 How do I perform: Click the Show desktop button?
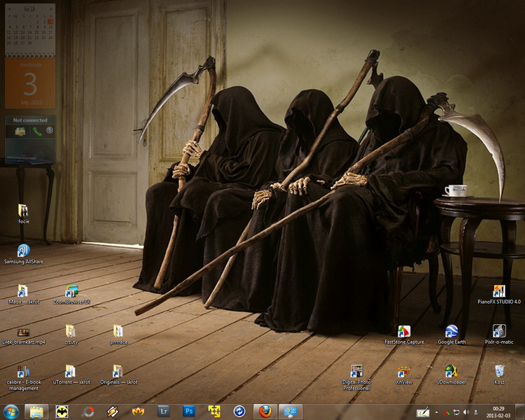click(x=520, y=412)
